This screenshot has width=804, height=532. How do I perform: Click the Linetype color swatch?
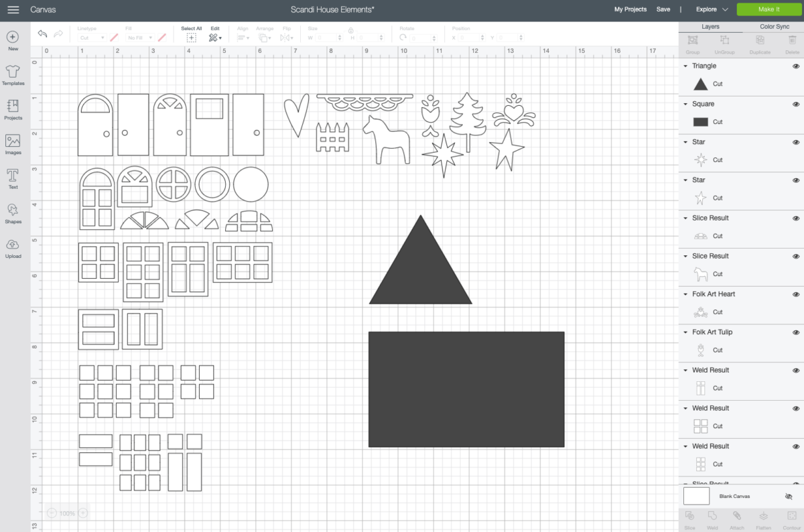click(x=114, y=38)
